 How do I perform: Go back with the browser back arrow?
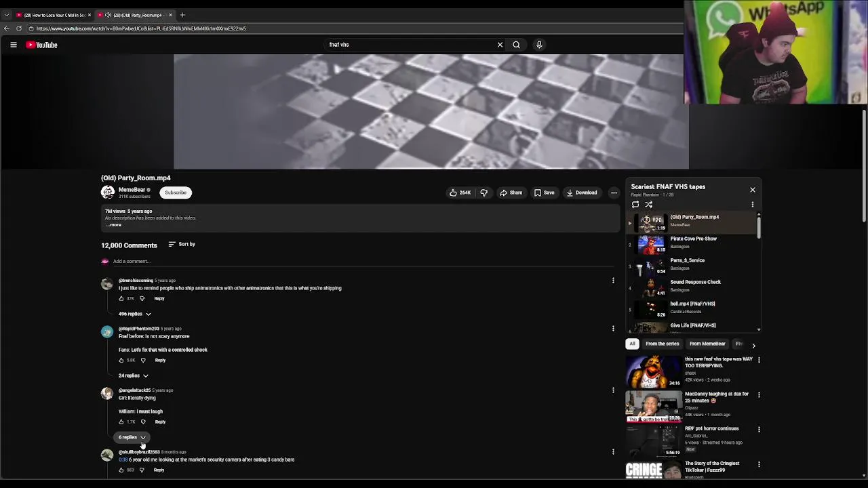(7, 28)
